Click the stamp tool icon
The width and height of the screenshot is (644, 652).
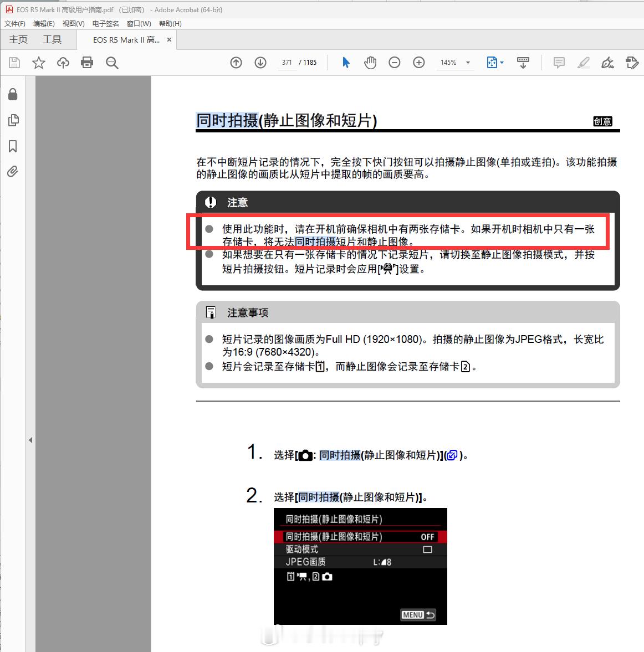(x=632, y=63)
